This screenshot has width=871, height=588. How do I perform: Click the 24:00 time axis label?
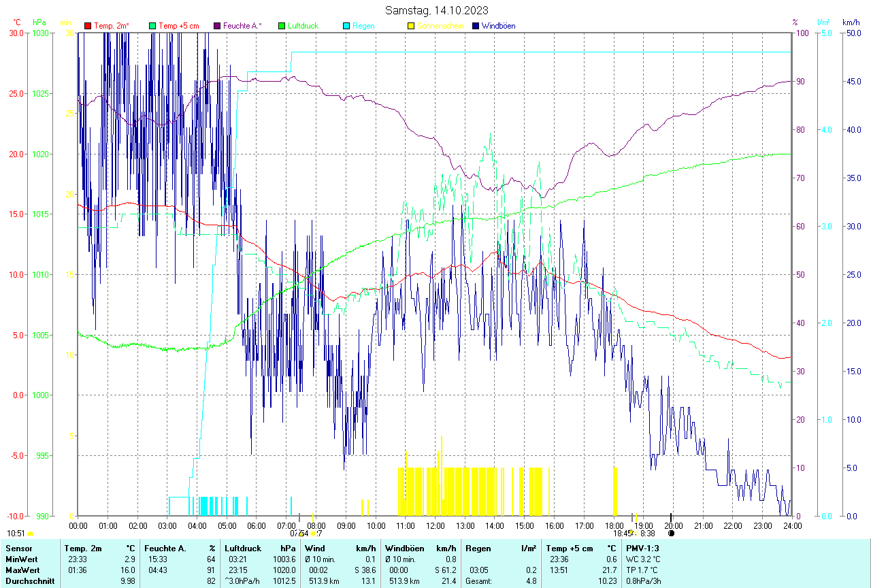[x=792, y=525]
